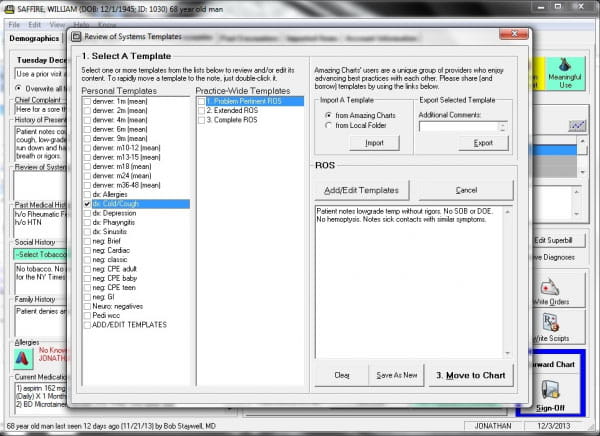Screen dimensions: 600x436
Task: Select the from Local Folder radio button
Action: [x=328, y=125]
